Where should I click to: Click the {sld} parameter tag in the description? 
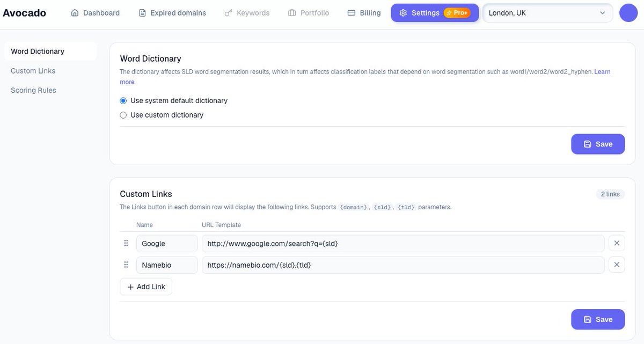click(383, 207)
